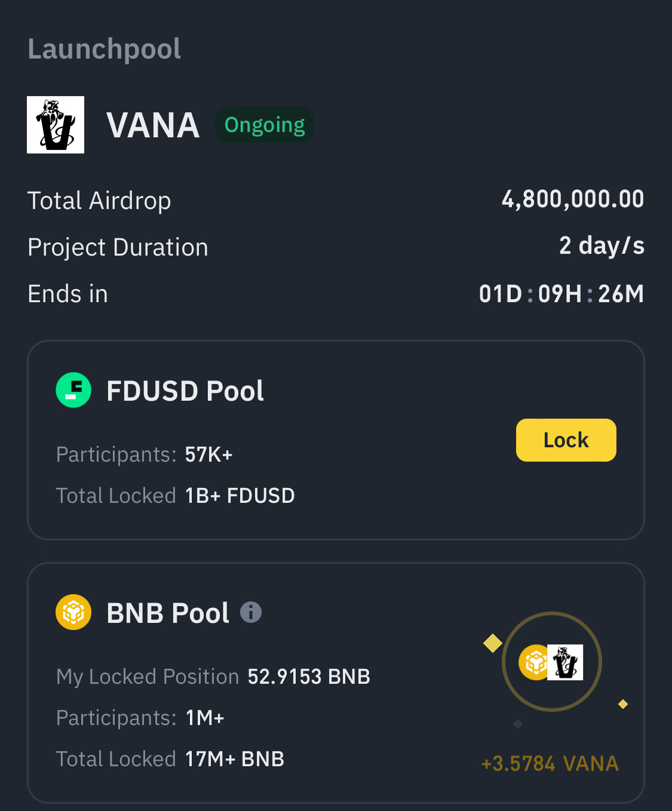Tap Total Locked 17M+ BNB text
The width and height of the screenshot is (672, 811).
(234, 759)
